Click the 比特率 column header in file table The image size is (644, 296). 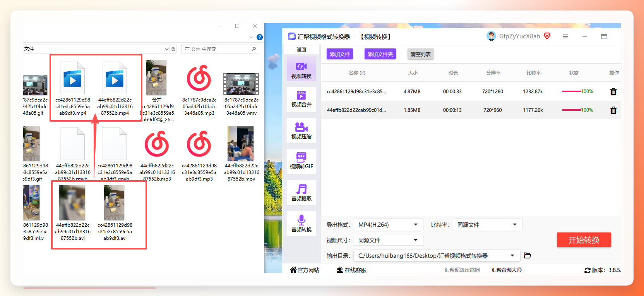point(534,73)
